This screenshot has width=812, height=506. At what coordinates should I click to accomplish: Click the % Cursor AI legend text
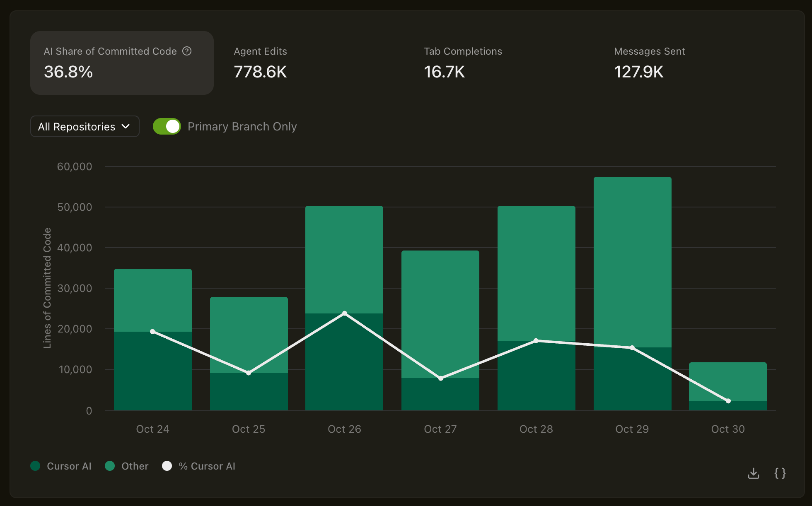[x=207, y=466]
